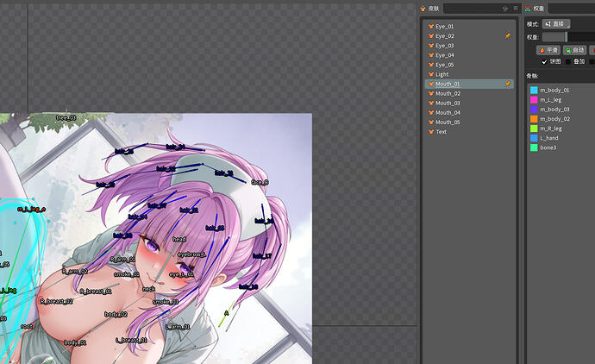Click the Text skin icon
595x364 pixels.
coord(430,132)
